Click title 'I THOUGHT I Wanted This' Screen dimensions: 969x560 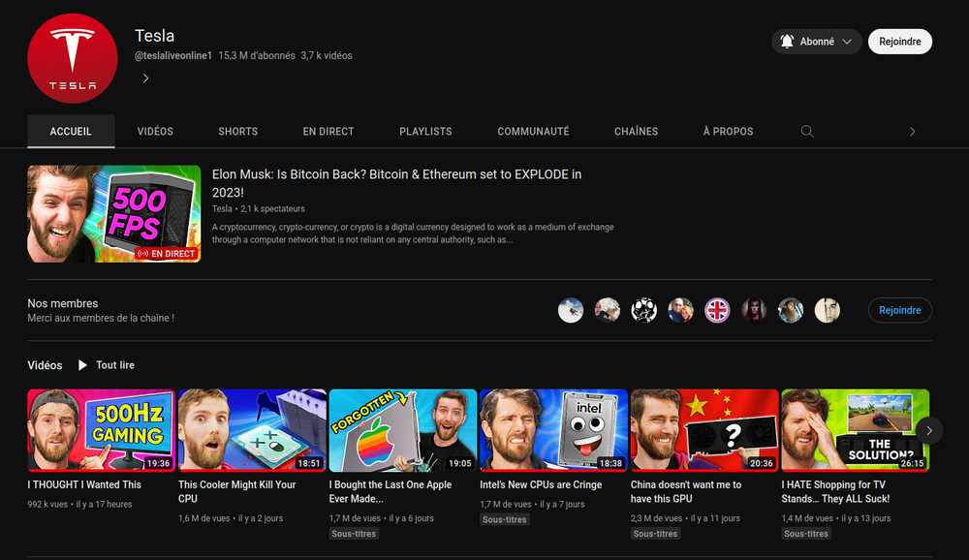[x=84, y=484]
